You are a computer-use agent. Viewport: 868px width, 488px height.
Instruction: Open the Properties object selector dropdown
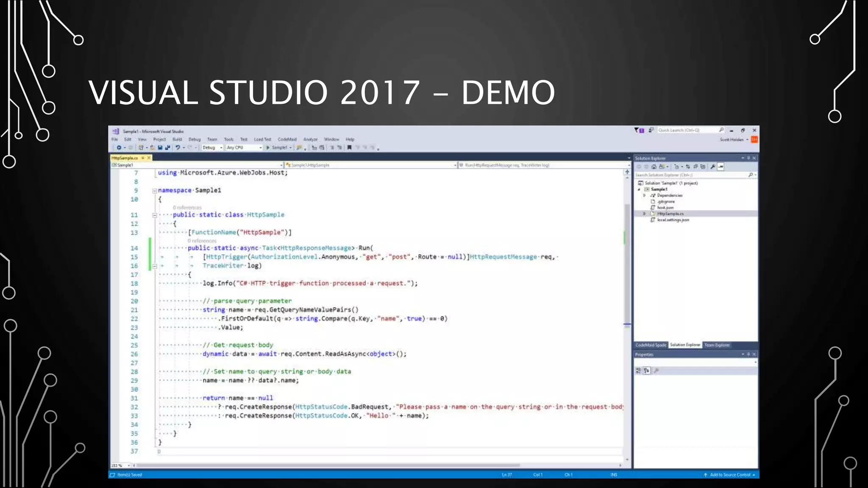click(x=696, y=363)
